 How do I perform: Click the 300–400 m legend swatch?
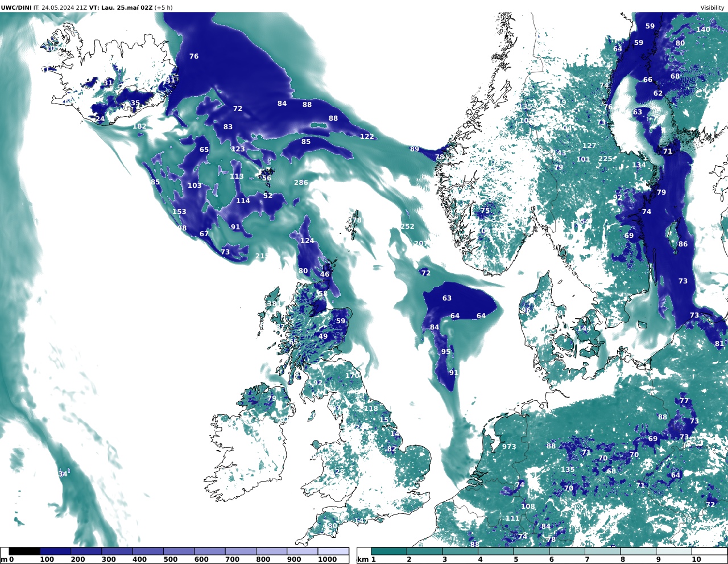pyautogui.click(x=117, y=551)
